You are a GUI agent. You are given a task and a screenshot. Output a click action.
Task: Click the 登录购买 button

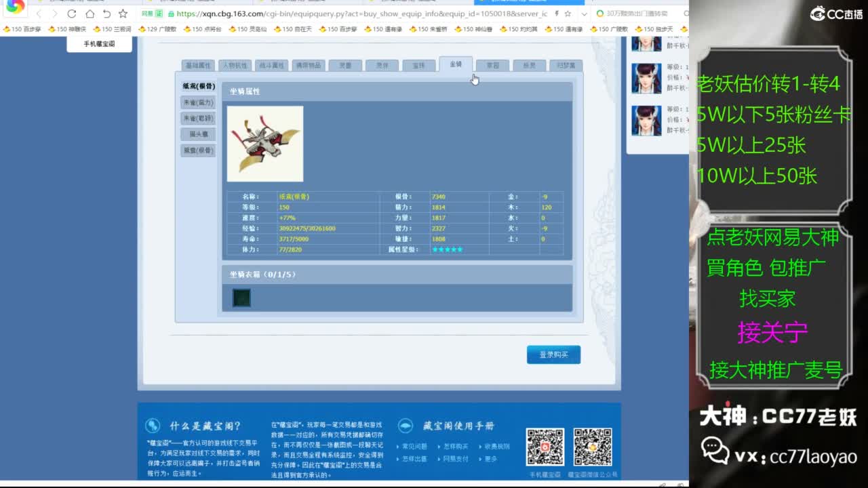[x=553, y=354]
